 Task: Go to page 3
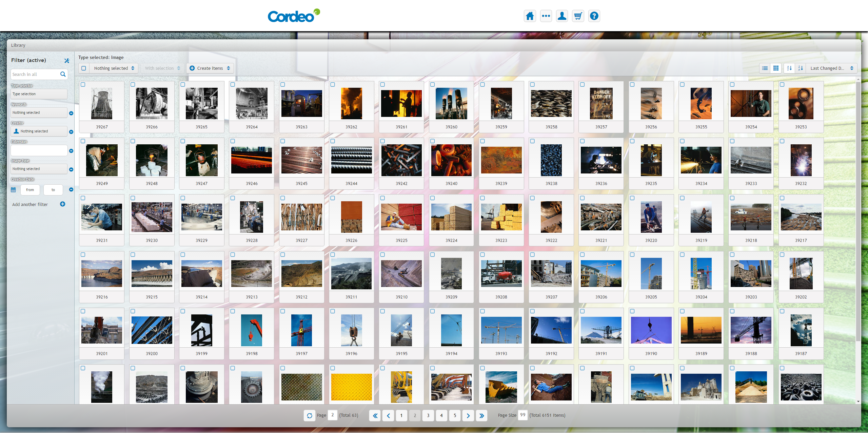tap(428, 415)
